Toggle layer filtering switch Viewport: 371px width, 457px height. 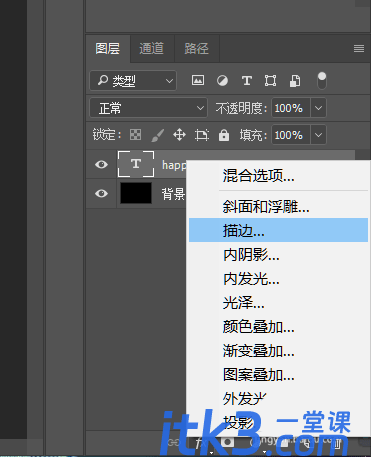322,80
